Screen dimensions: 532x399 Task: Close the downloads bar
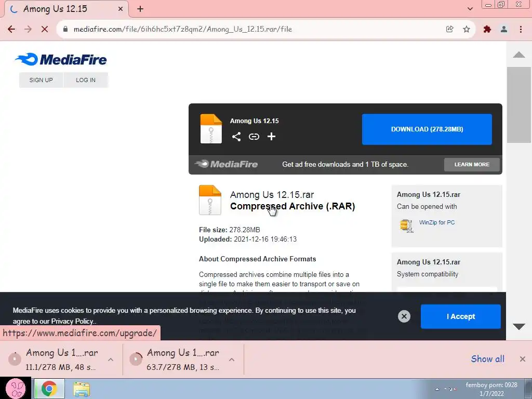[x=523, y=359]
